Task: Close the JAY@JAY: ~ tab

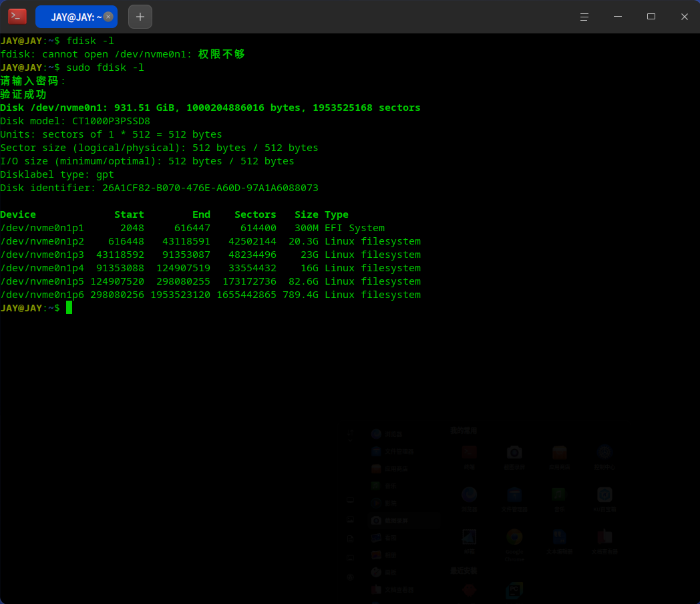Action: pos(108,17)
